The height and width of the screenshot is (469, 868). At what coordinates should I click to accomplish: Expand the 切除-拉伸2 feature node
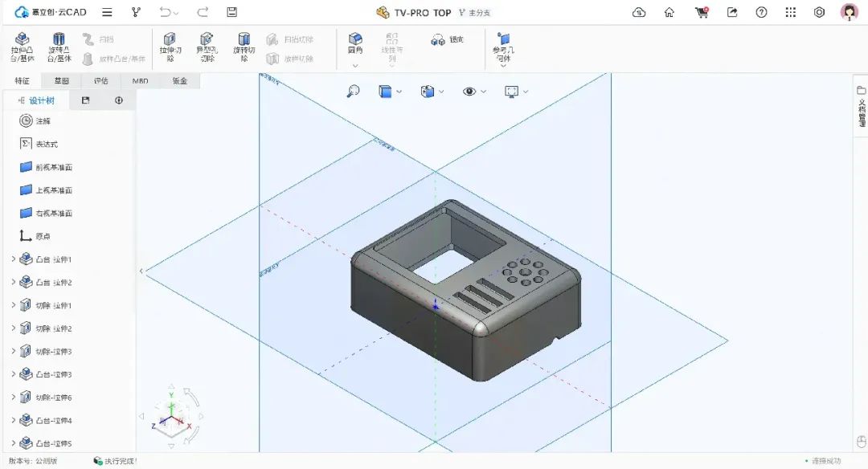pyautogui.click(x=14, y=327)
